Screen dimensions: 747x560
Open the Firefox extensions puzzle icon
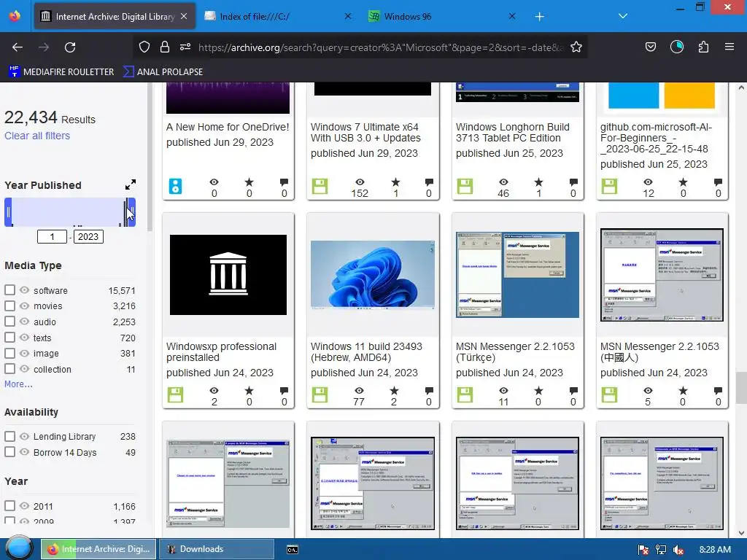click(x=703, y=47)
